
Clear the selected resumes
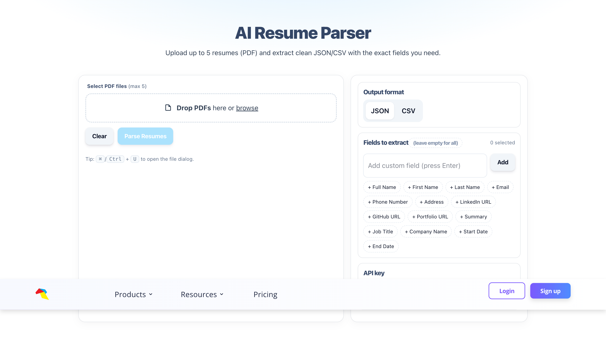pos(99,136)
